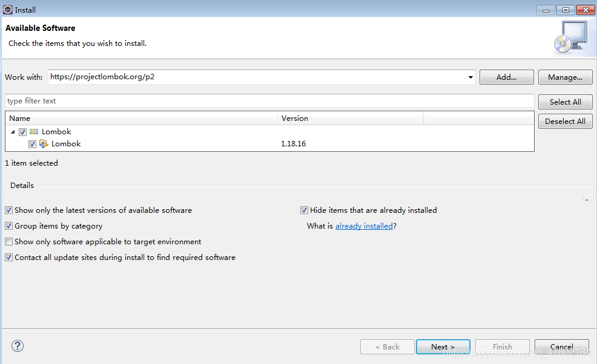Screen dimensions: 597x364
Task: Click the Lombok 1.18.16 feature icon
Action: tap(44, 143)
